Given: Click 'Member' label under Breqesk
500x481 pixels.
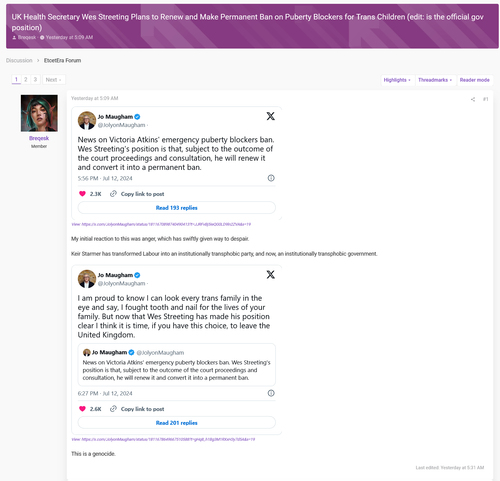Looking at the screenshot, I should point(39,146).
